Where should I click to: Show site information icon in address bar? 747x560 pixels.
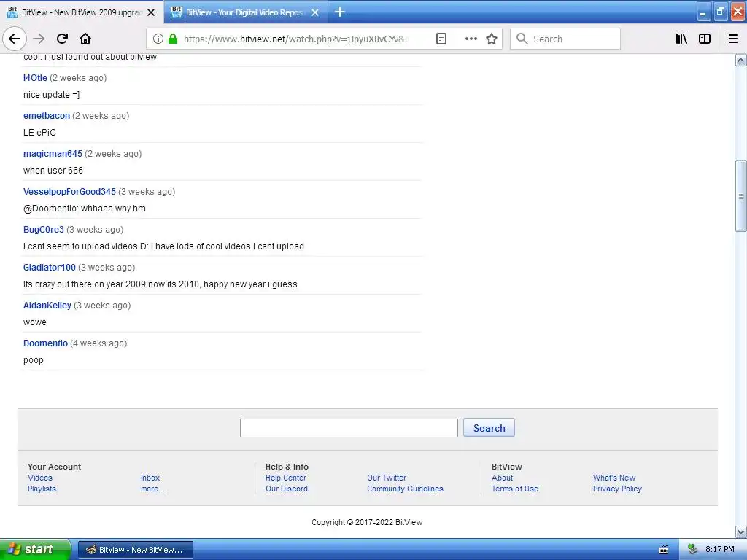coord(158,39)
